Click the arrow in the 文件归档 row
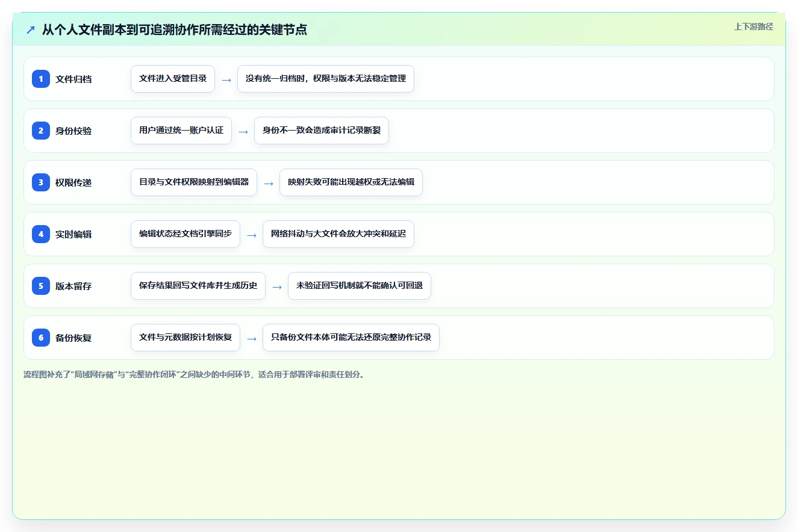 tap(226, 79)
